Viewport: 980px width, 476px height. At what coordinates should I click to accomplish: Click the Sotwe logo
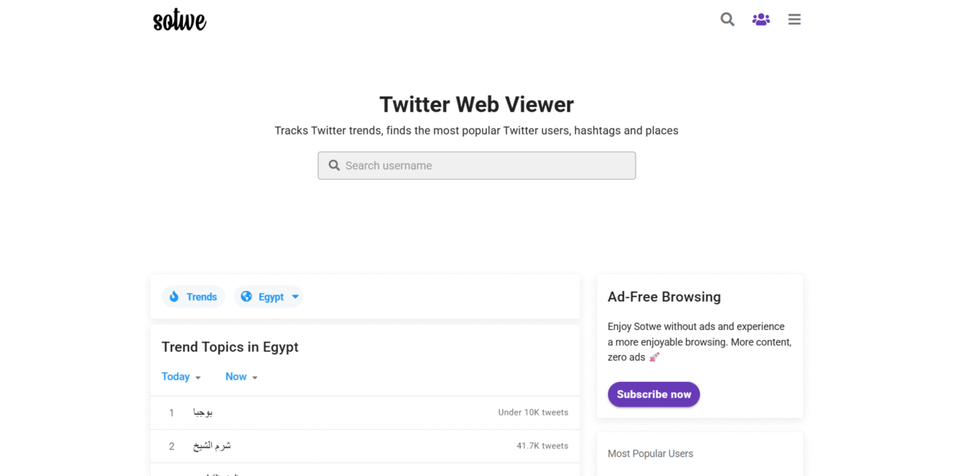click(x=180, y=19)
